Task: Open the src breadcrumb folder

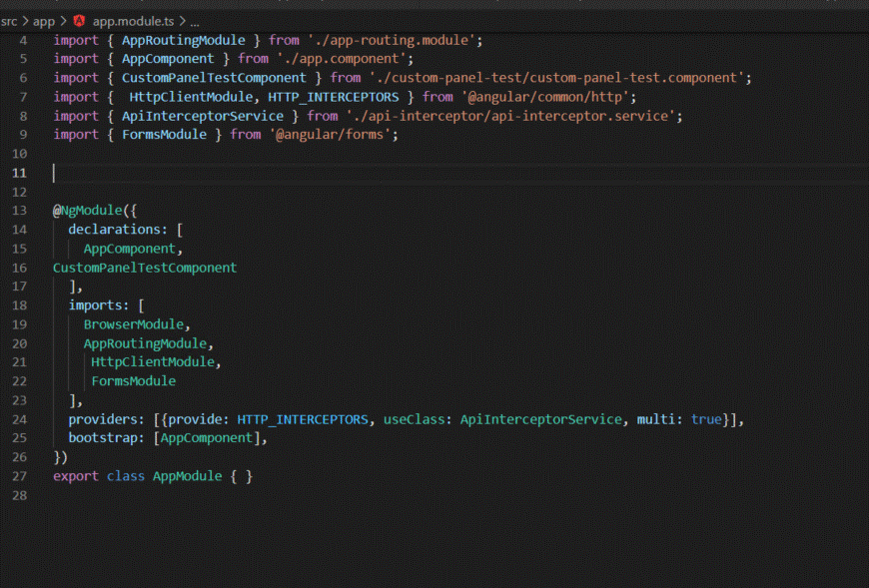Action: click(x=9, y=20)
